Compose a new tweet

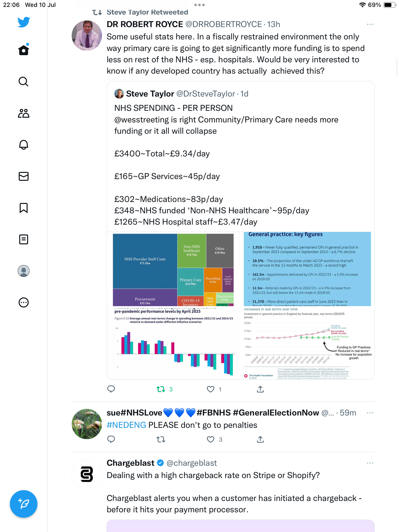pyautogui.click(x=24, y=504)
